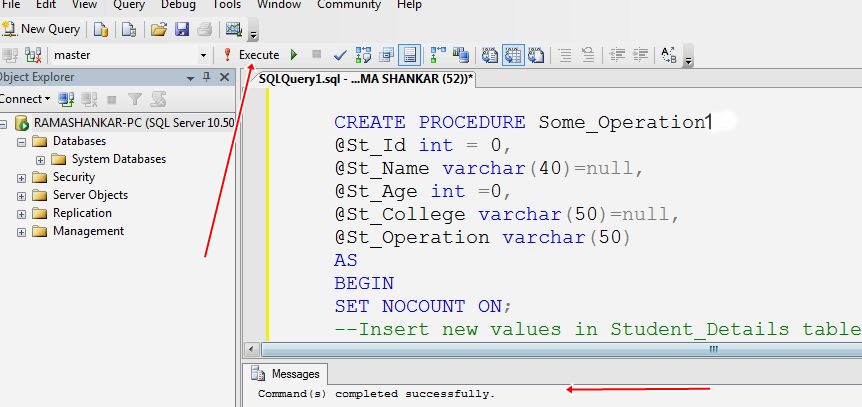Click the Object Explorer Refresh script icon
The width and height of the screenshot is (862, 407).
point(158,99)
